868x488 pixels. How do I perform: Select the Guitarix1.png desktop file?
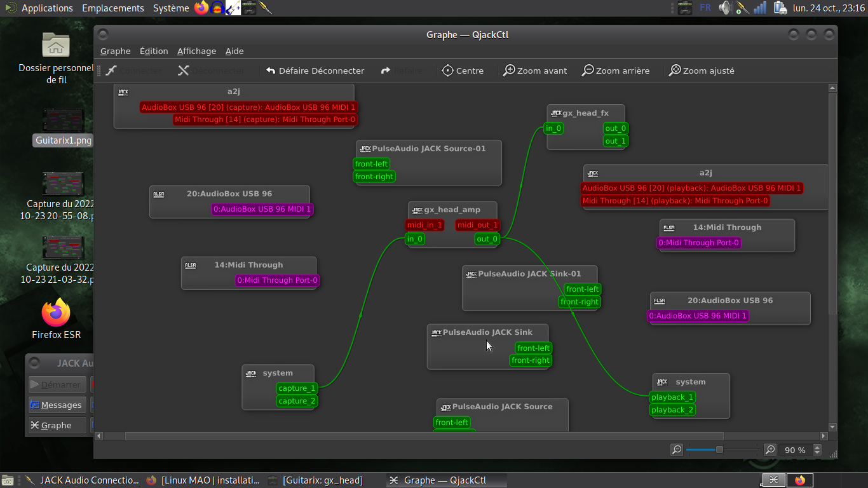click(63, 127)
